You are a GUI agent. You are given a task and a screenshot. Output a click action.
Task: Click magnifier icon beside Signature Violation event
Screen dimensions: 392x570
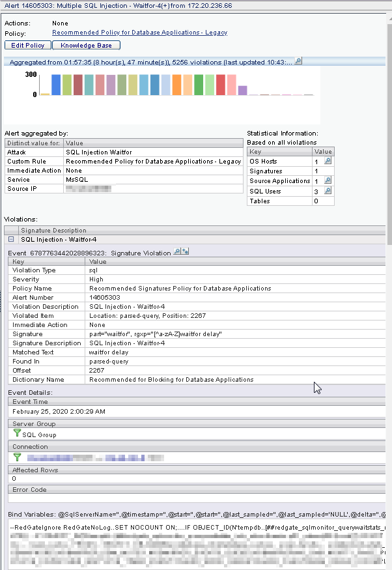pyautogui.click(x=177, y=251)
